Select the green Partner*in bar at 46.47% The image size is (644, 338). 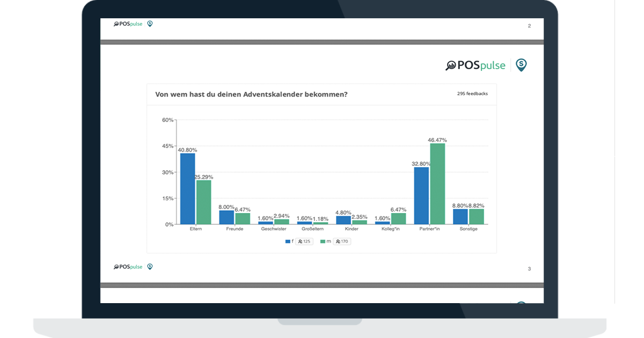pyautogui.click(x=437, y=184)
